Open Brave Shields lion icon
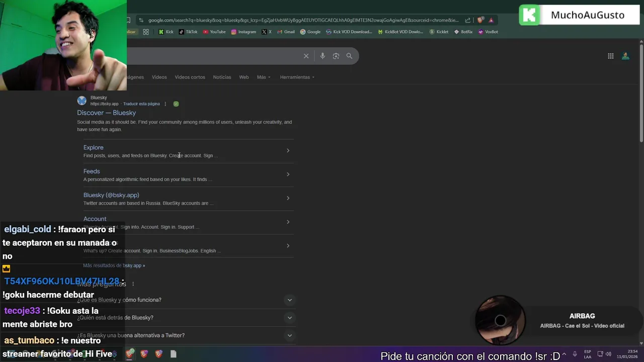 point(480,20)
